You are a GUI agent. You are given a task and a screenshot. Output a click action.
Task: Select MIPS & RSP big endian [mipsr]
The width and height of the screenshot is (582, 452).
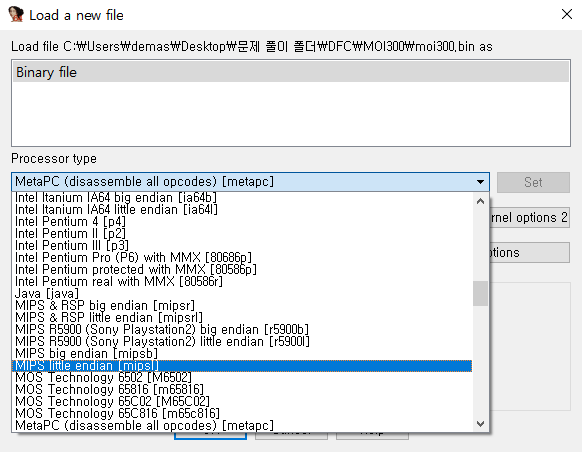pyautogui.click(x=243, y=305)
